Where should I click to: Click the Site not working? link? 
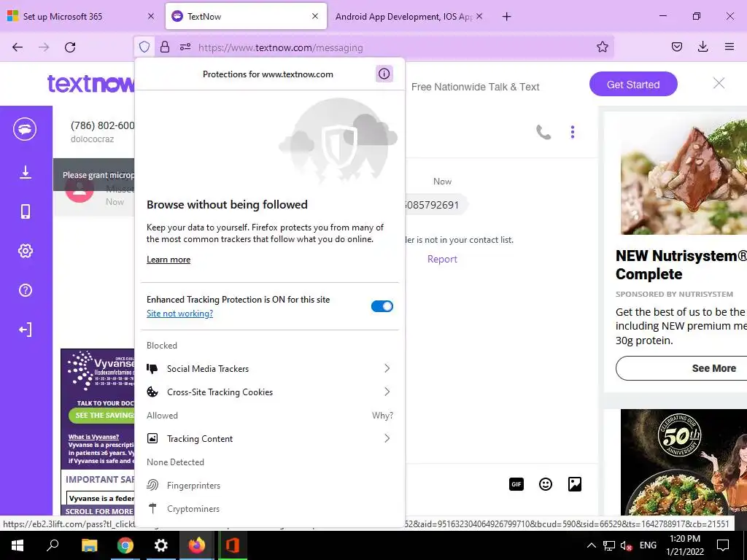[x=179, y=314]
